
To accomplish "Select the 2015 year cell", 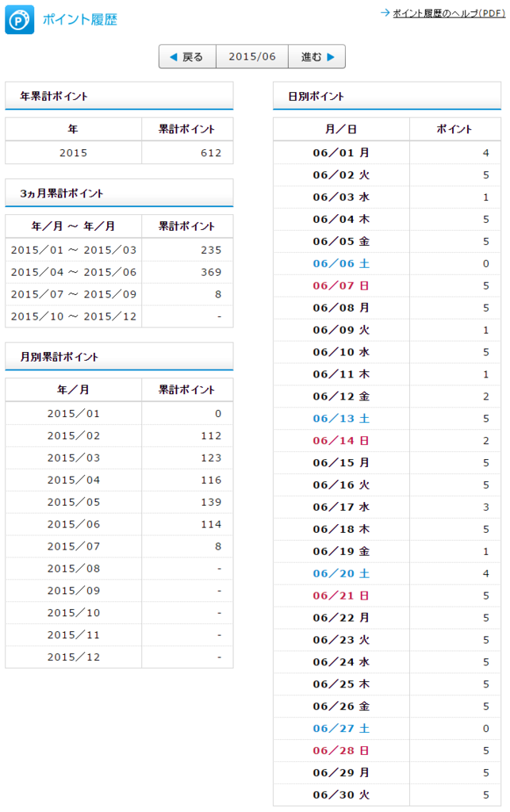I will [74, 153].
